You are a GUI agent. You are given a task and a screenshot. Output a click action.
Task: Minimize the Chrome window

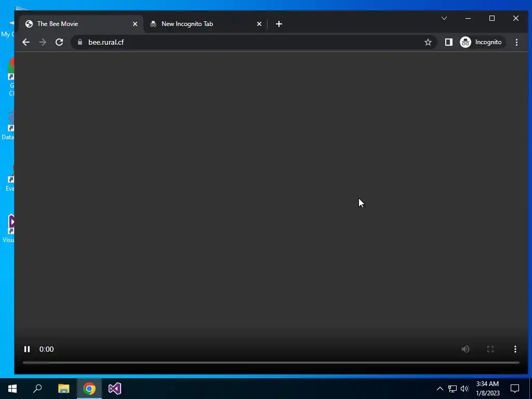pos(468,18)
